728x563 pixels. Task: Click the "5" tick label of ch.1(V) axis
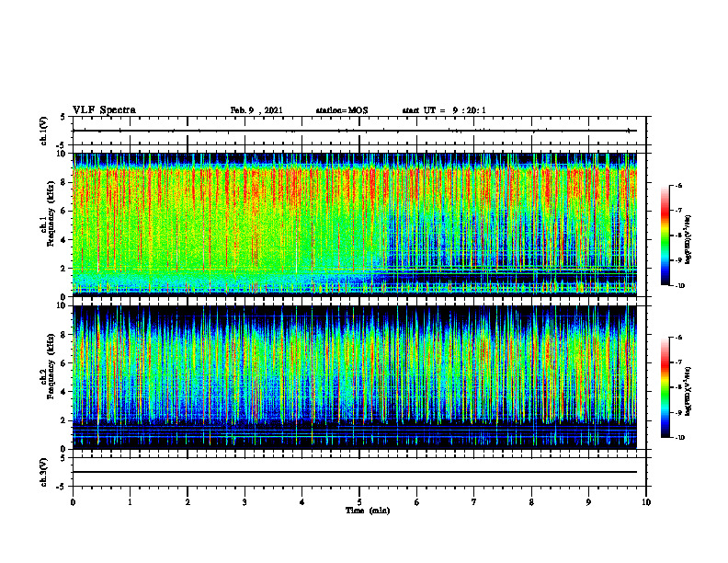[x=64, y=117]
